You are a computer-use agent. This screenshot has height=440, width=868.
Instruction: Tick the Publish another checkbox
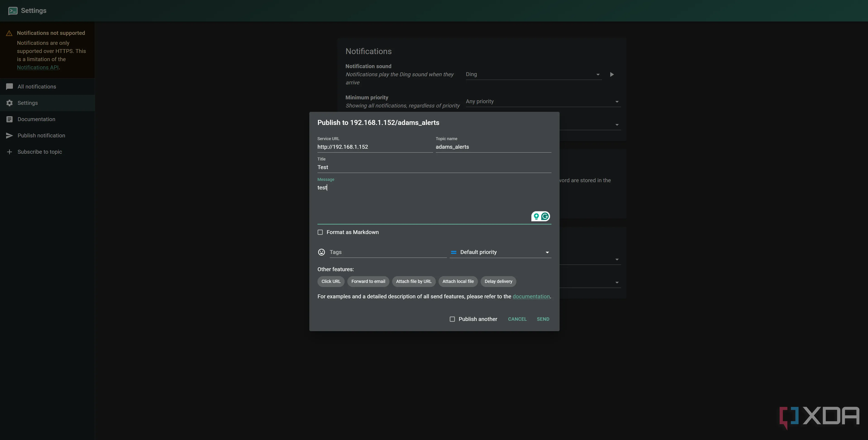[452, 319]
